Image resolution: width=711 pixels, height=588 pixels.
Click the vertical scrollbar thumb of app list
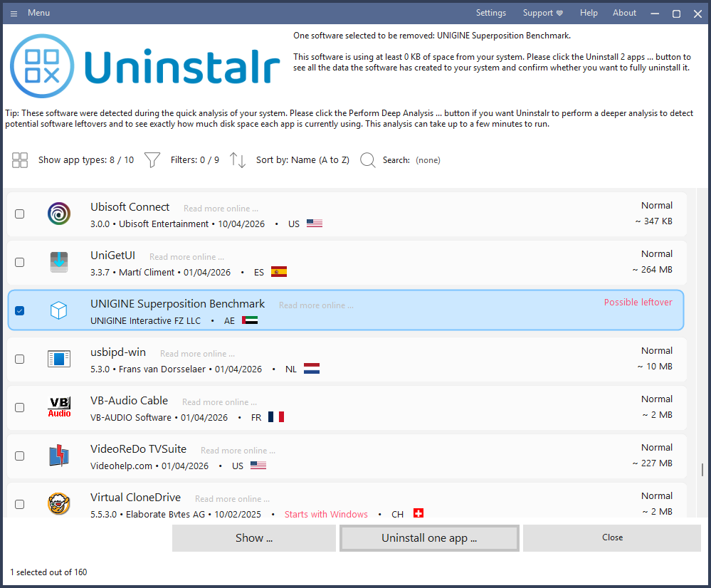(x=702, y=470)
